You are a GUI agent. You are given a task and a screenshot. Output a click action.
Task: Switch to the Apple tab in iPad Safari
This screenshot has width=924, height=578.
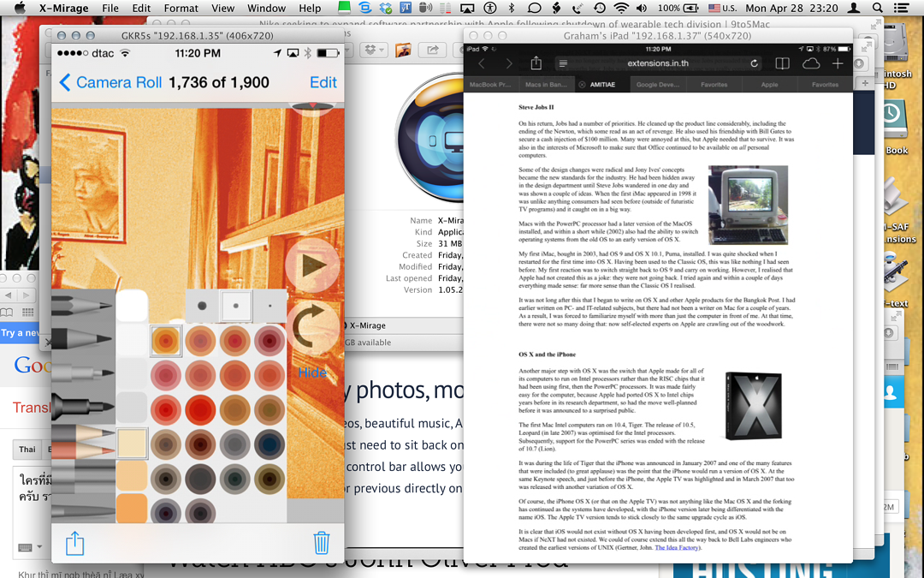pyautogui.click(x=769, y=85)
